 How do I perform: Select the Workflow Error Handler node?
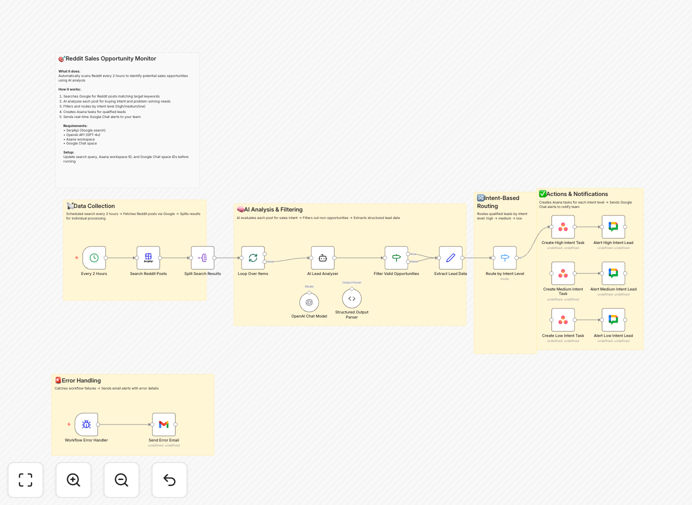point(86,424)
